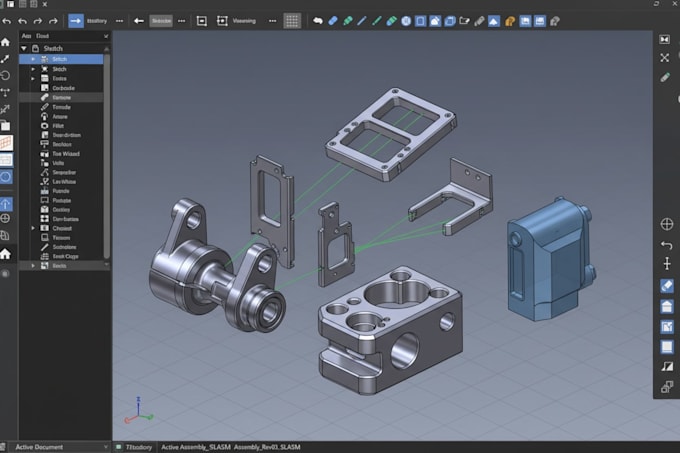Select the Toe Wizard item in feature tree
The height and width of the screenshot is (453, 680).
coord(66,154)
